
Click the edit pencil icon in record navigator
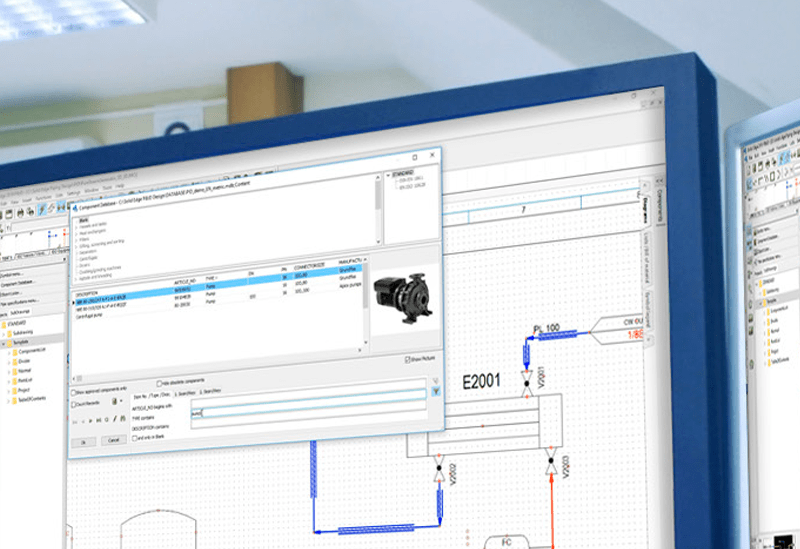point(115,419)
